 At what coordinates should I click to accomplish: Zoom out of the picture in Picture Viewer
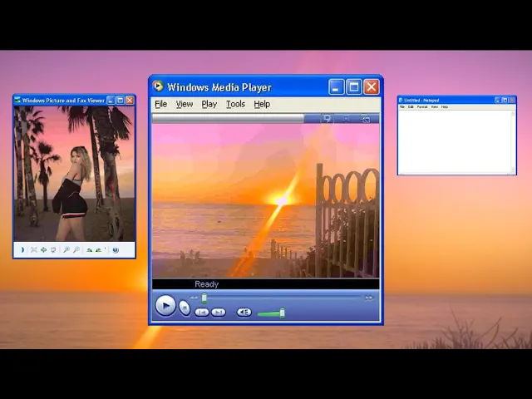(76, 249)
